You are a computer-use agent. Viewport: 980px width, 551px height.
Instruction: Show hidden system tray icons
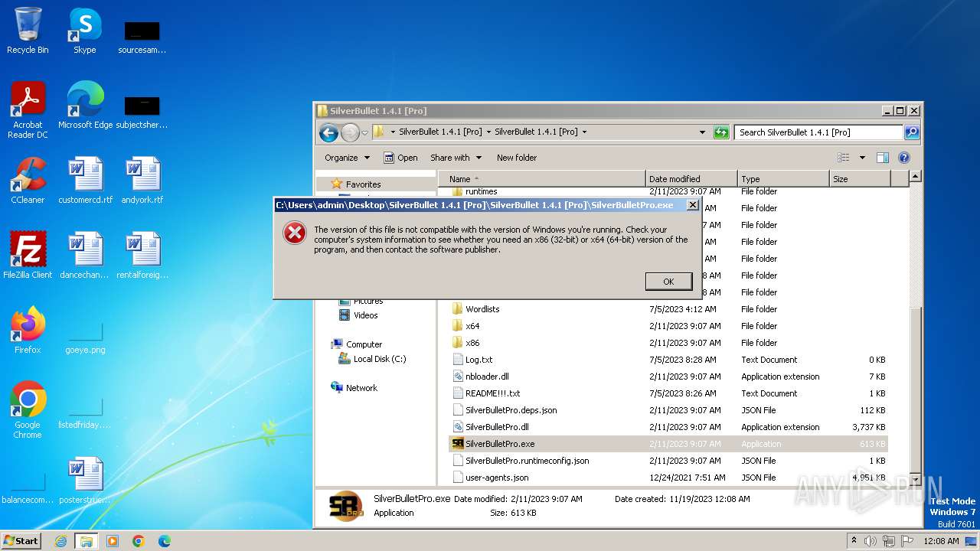pos(854,541)
